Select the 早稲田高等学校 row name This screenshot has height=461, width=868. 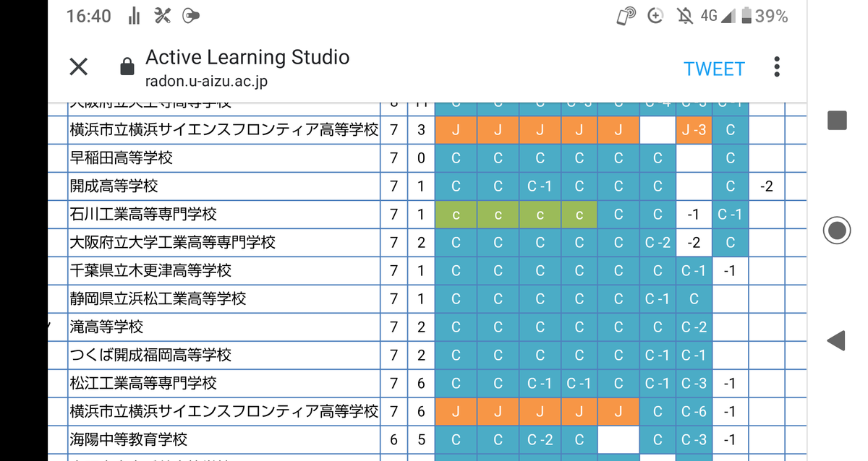pos(122,158)
